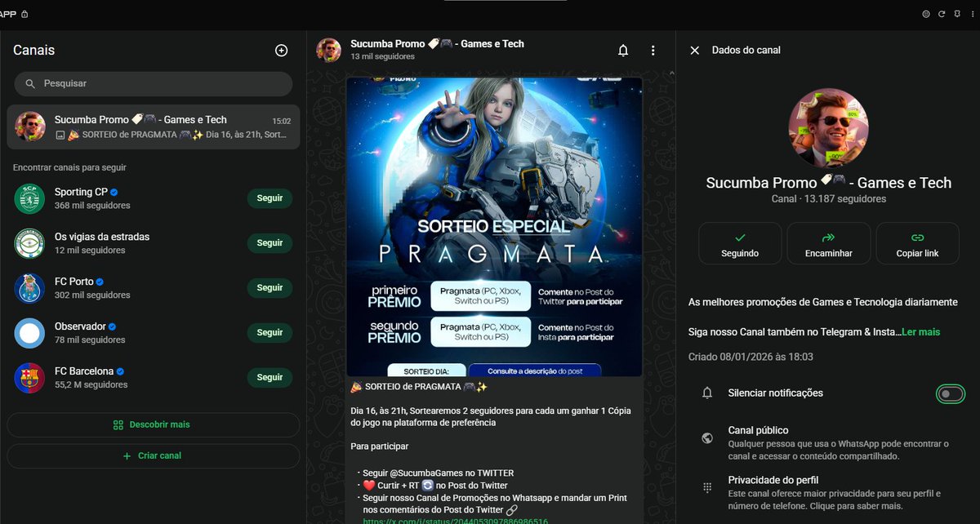The image size is (980, 524).
Task: Toggle the Seguindo follow status button
Action: tap(740, 243)
